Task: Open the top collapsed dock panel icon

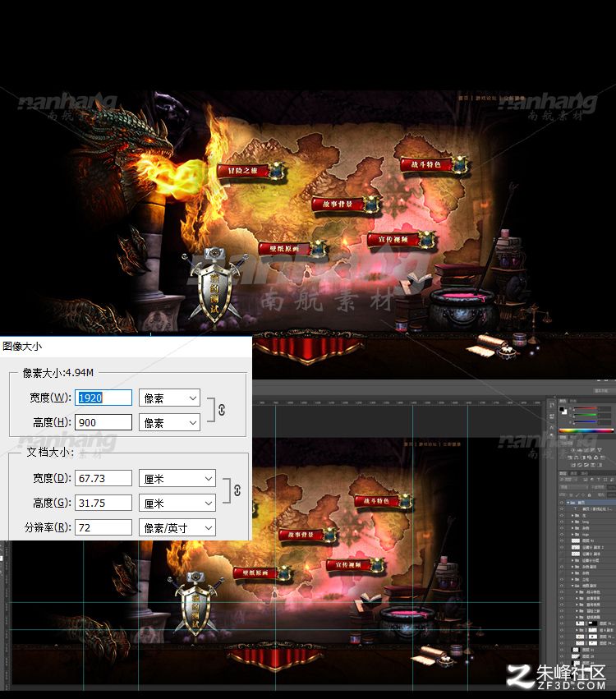Action: click(552, 404)
